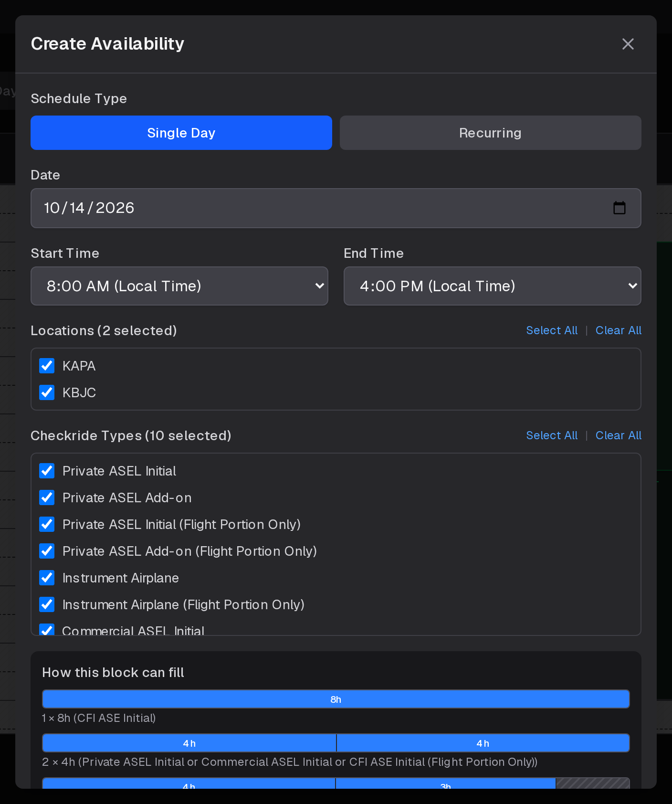Uncheck the KBJC location checkbox
This screenshot has height=804, width=672.
[47, 392]
